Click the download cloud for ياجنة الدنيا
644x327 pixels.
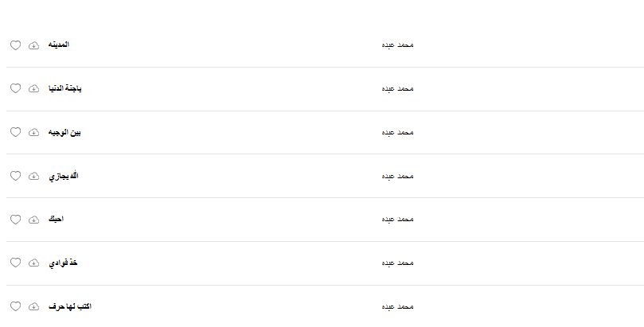pos(33,88)
